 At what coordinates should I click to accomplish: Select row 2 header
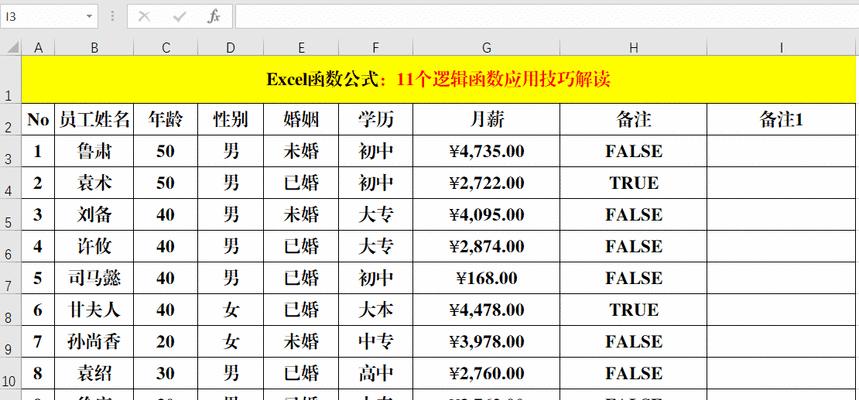[10, 119]
